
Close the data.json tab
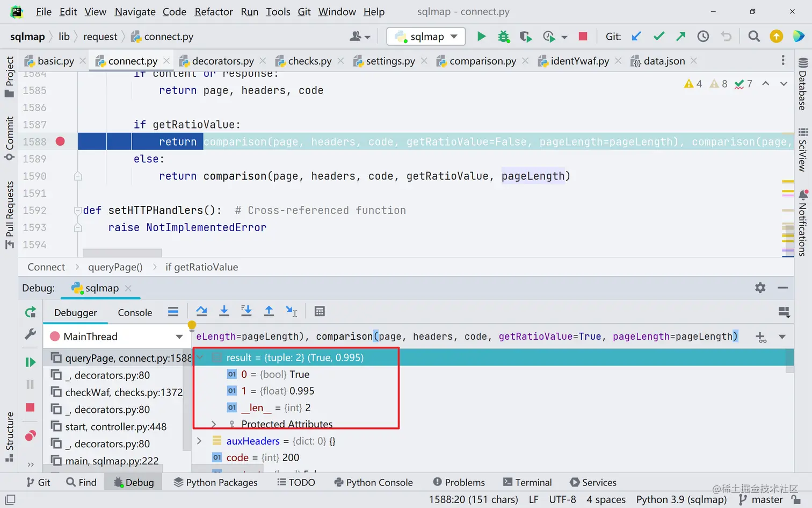(693, 61)
